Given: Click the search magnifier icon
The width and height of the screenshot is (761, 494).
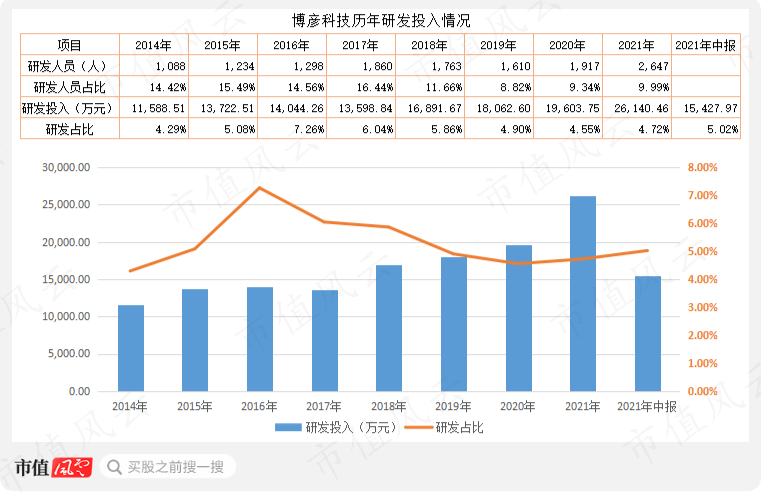Looking at the screenshot, I should 114,467.
